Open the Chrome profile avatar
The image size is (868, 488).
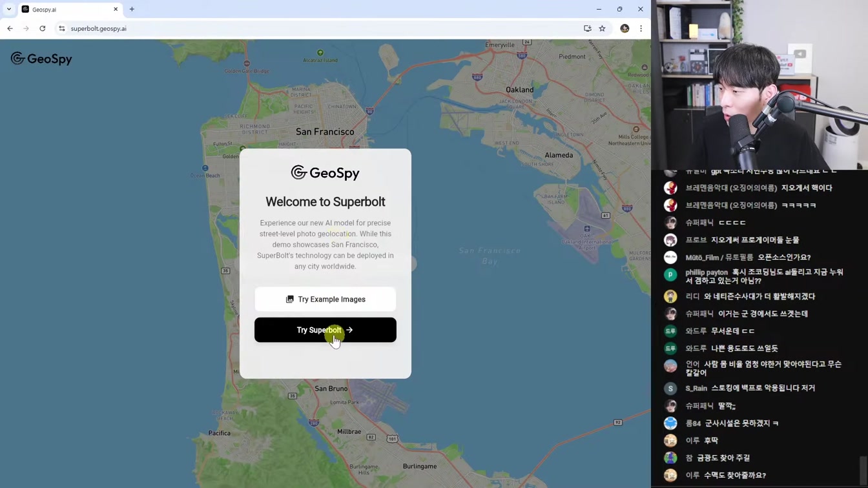(x=625, y=28)
